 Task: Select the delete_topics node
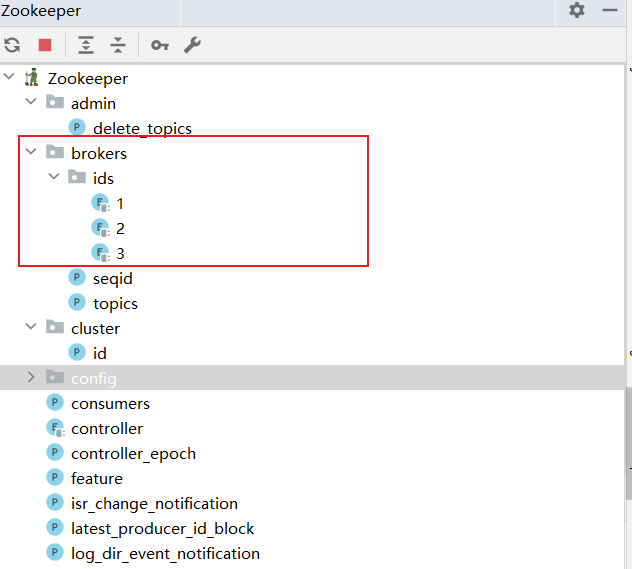142,129
